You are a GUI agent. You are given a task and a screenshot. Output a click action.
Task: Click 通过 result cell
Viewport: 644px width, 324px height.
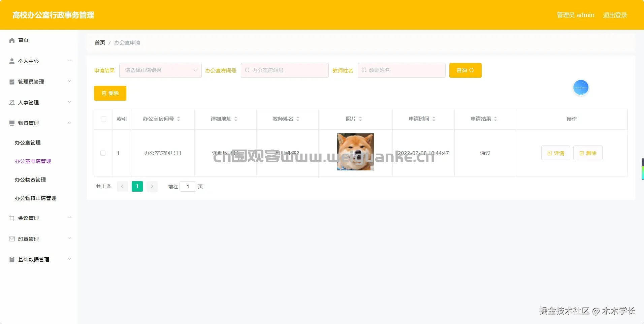click(x=485, y=153)
